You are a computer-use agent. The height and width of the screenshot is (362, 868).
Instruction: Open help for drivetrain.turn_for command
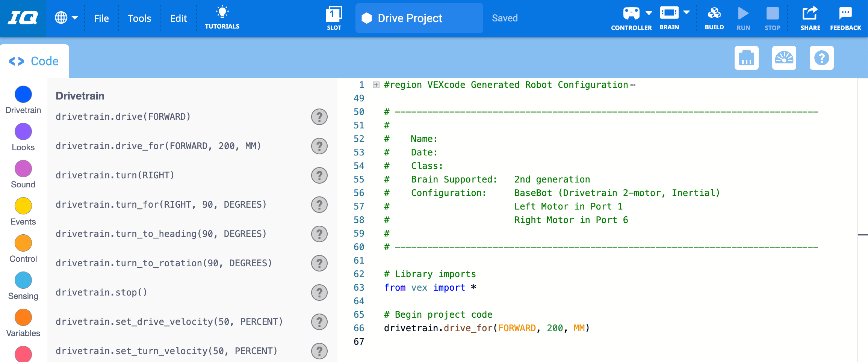point(319,205)
